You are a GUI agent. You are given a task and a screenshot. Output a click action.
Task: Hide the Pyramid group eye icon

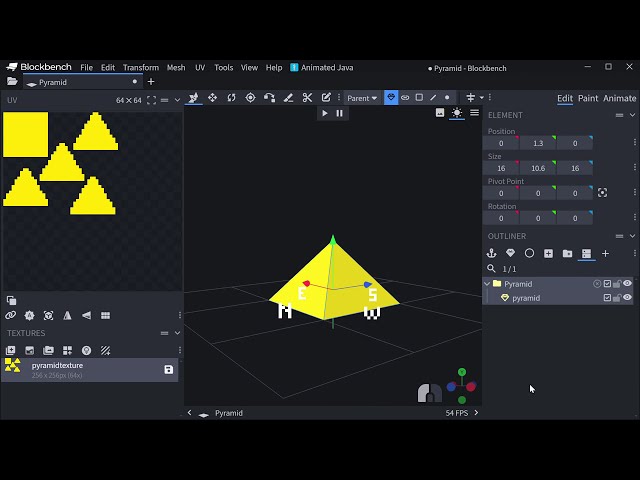tap(627, 284)
